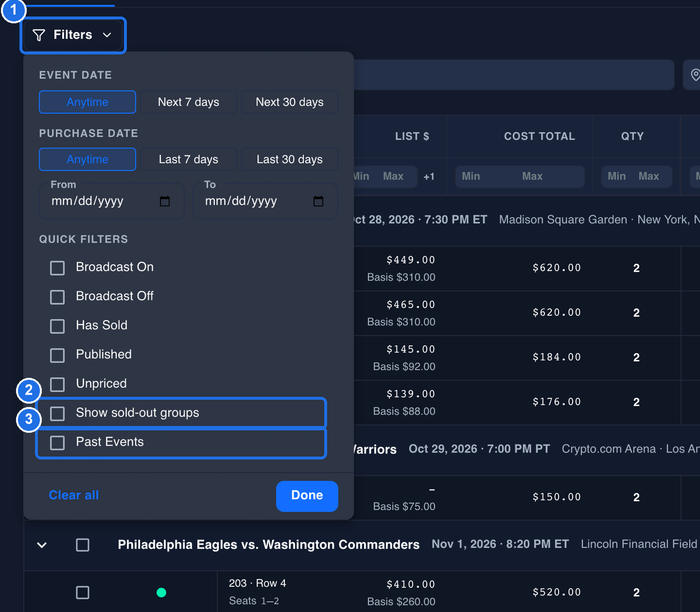Image resolution: width=700 pixels, height=612 pixels.
Task: Enable the Broadcast On checkbox
Action: point(57,267)
